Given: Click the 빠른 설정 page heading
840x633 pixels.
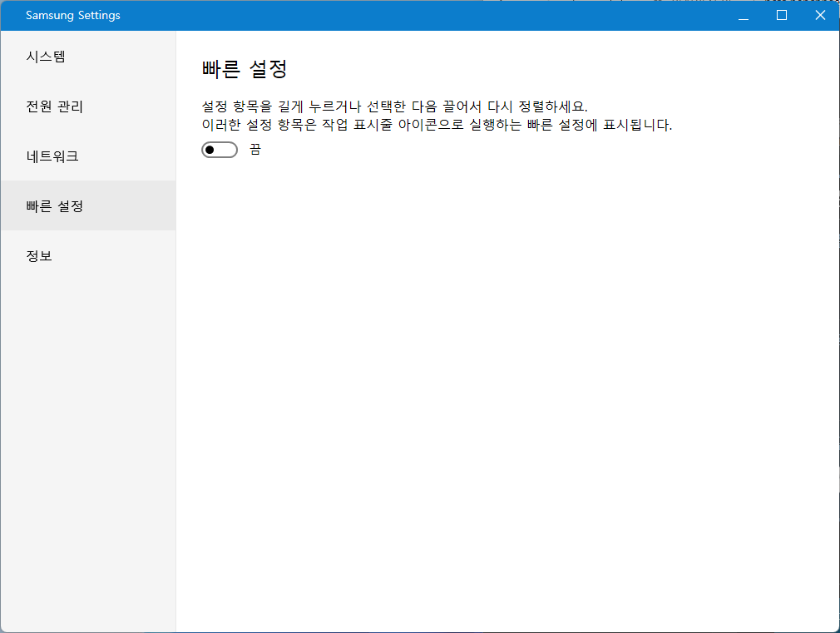Looking at the screenshot, I should coord(245,69).
